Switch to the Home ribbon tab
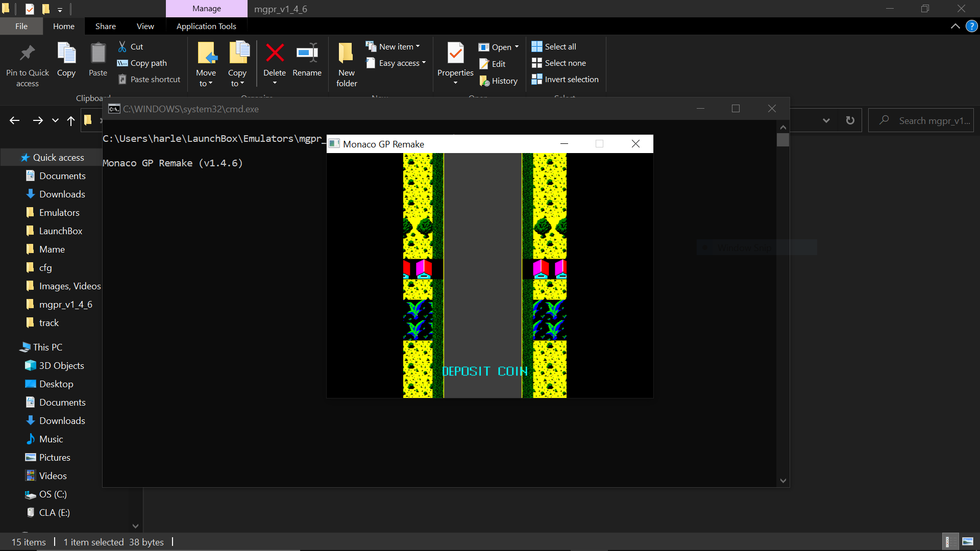980x551 pixels. pyautogui.click(x=64, y=26)
